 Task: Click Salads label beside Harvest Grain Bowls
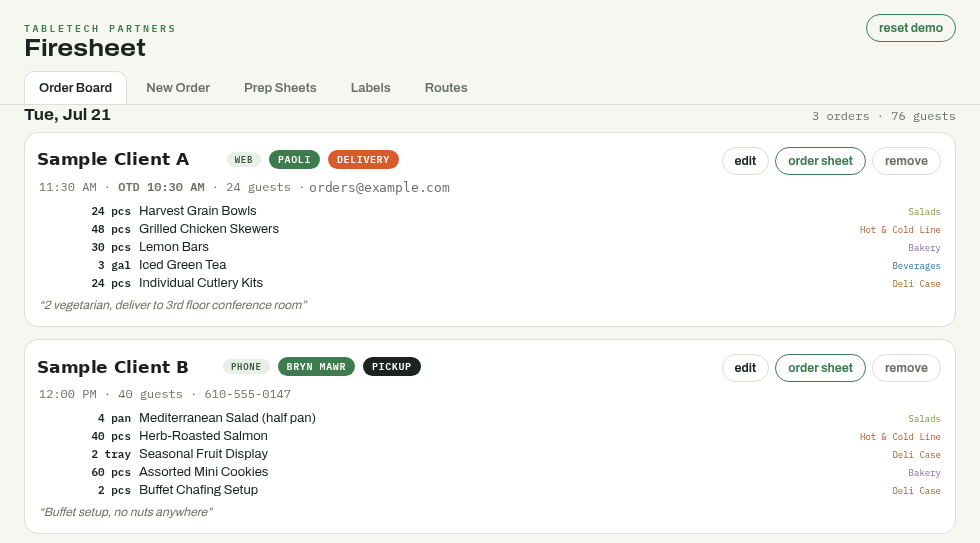tap(924, 212)
